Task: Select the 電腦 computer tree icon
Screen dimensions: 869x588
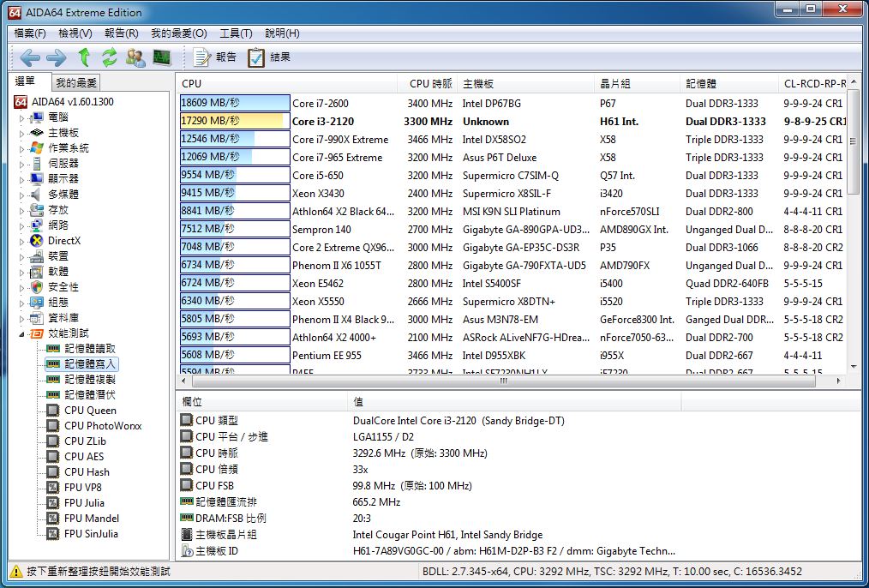Action: click(37, 117)
